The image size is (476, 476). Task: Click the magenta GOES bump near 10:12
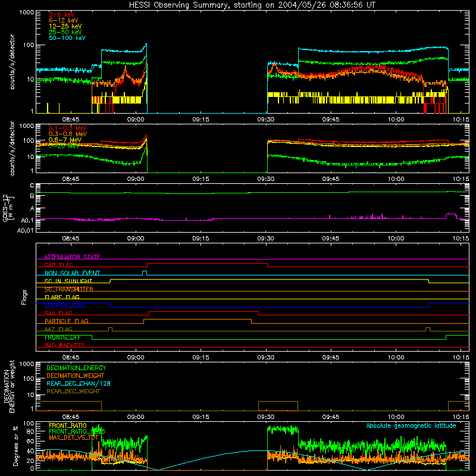tap(451, 215)
